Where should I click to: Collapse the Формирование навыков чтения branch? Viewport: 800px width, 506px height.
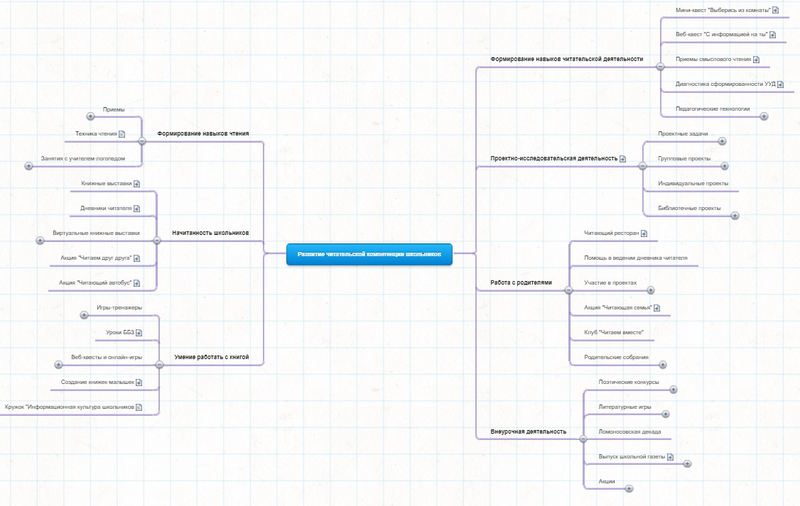click(x=142, y=141)
